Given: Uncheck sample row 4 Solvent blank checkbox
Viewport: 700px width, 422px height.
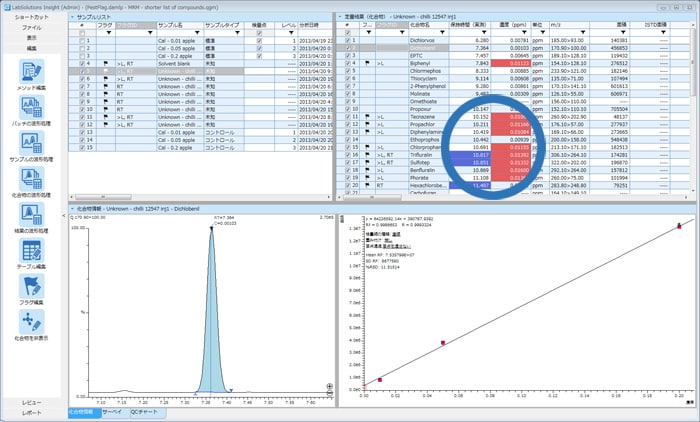Looking at the screenshot, I should [82, 63].
